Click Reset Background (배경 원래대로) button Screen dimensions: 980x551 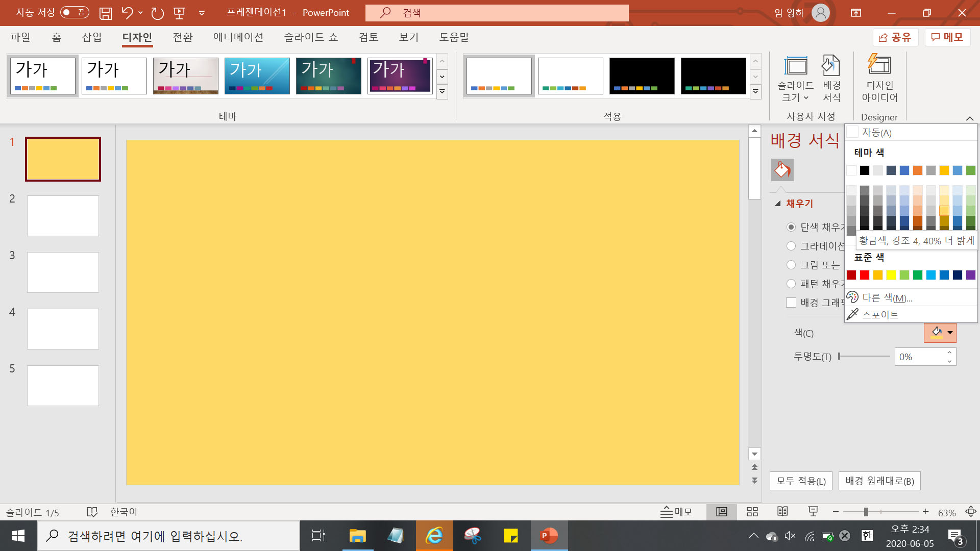(879, 481)
